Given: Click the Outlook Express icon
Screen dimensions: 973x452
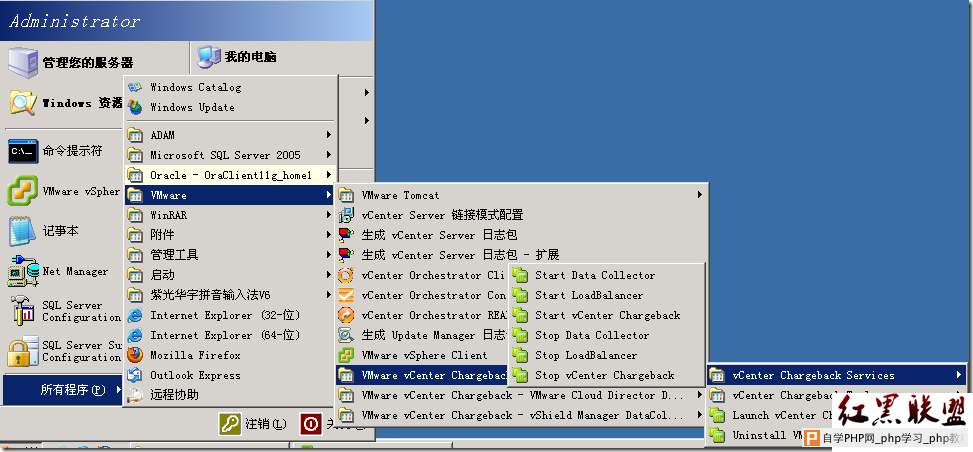Looking at the screenshot, I should click(x=135, y=375).
